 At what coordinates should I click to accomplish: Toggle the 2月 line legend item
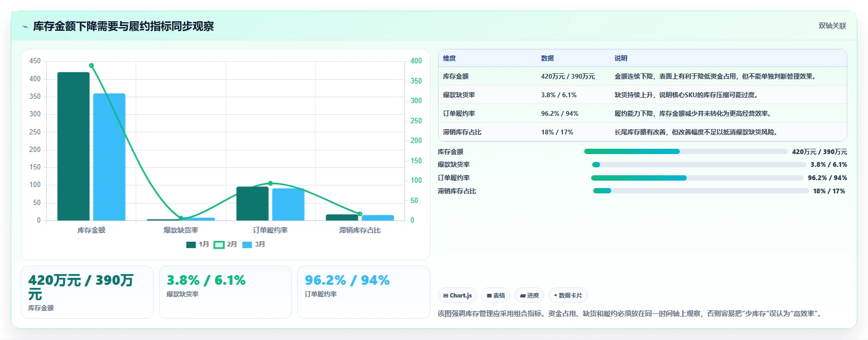tap(225, 244)
